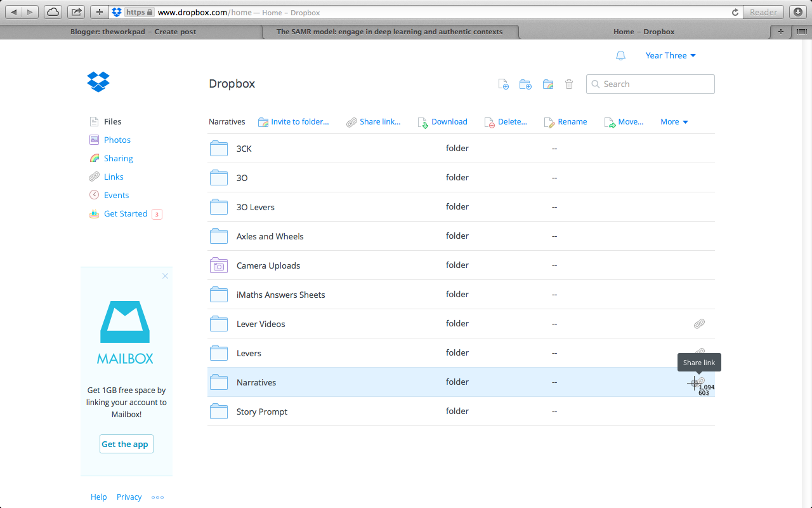Open the notifications bell

click(x=620, y=56)
